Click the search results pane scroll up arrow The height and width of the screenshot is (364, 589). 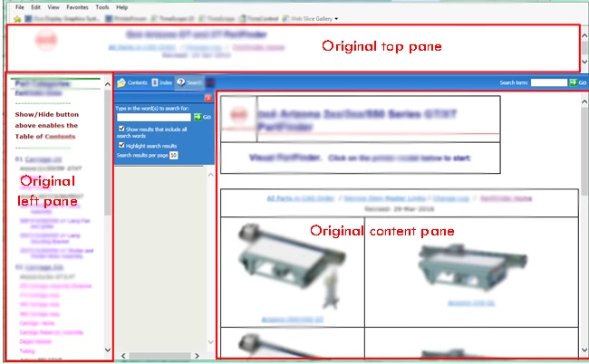[211, 175]
